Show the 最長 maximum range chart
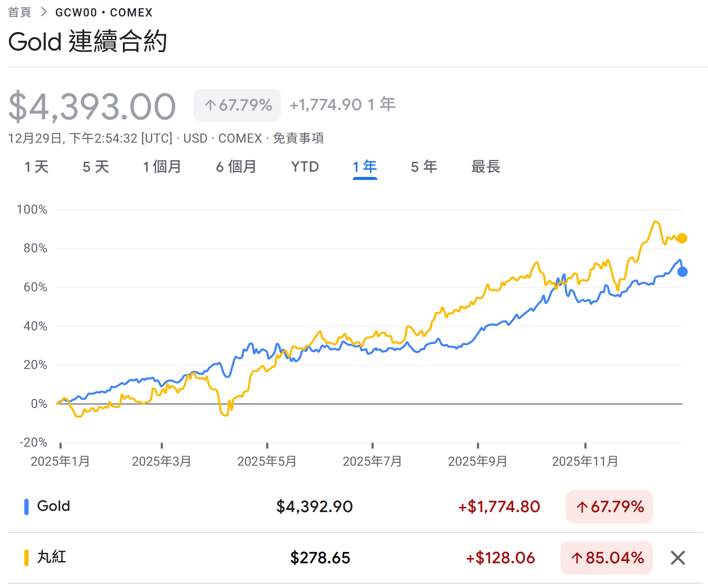Image resolution: width=708 pixels, height=588 pixels. click(485, 167)
